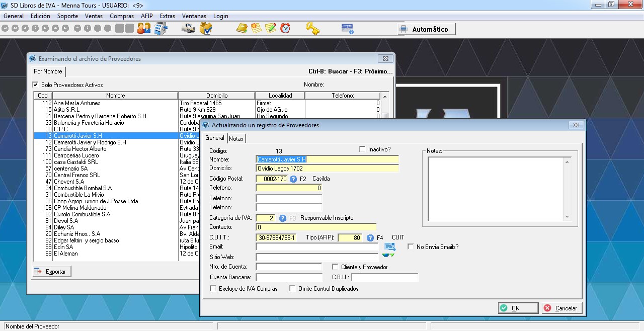Click the cash register toolbar icon
This screenshot has height=331, width=644.
click(160, 29)
